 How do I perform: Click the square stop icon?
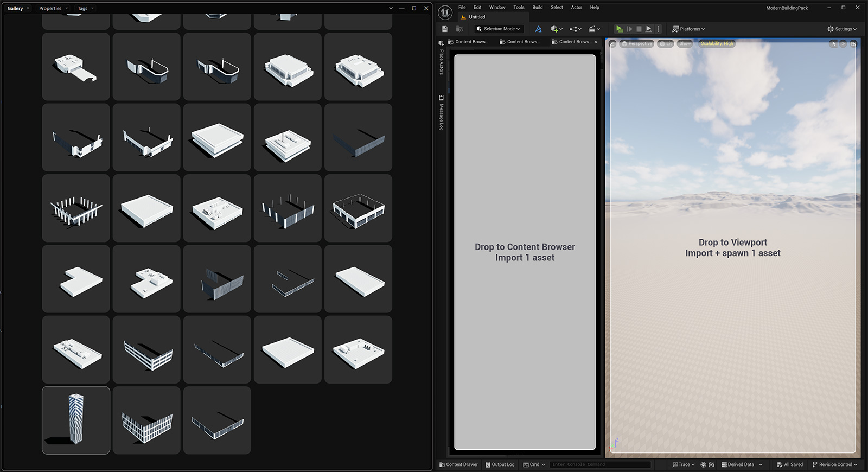click(639, 29)
